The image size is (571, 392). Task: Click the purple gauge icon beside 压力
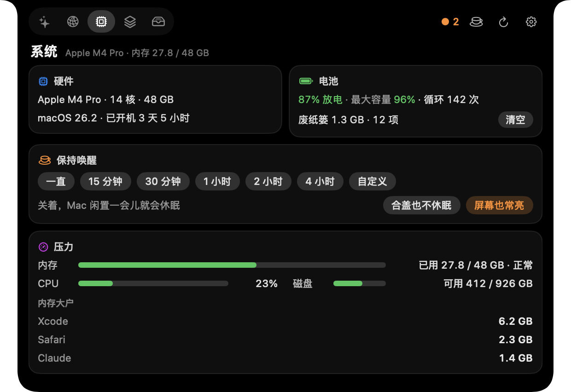point(43,247)
